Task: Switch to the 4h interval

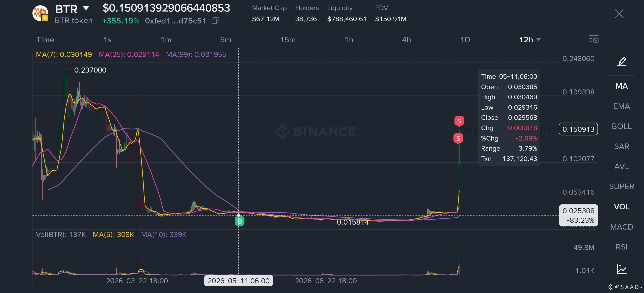Action: click(x=406, y=40)
